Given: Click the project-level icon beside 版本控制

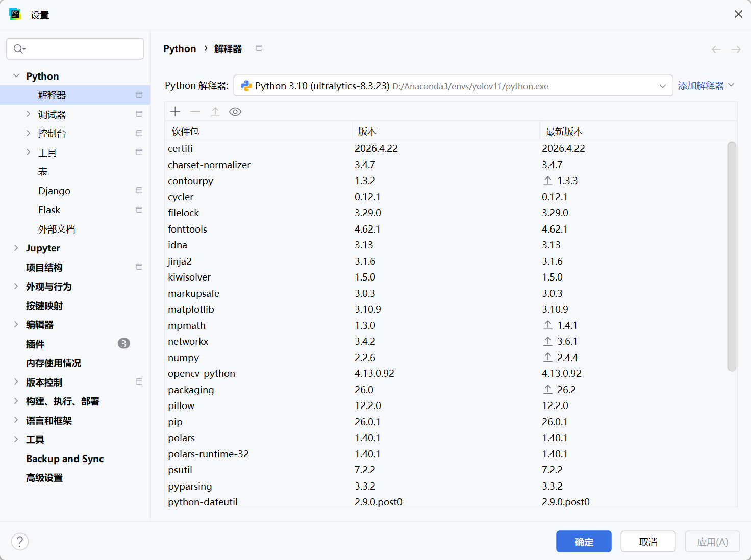Looking at the screenshot, I should click(139, 382).
